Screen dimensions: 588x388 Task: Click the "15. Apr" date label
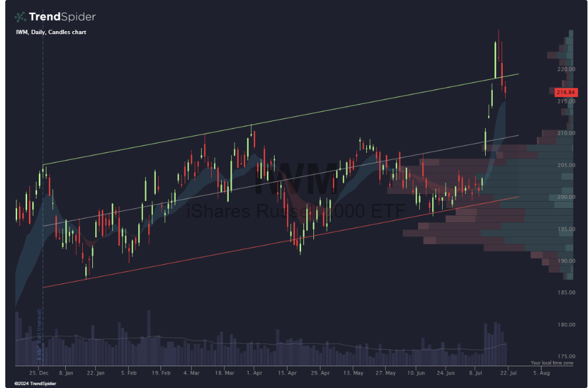[x=288, y=373]
